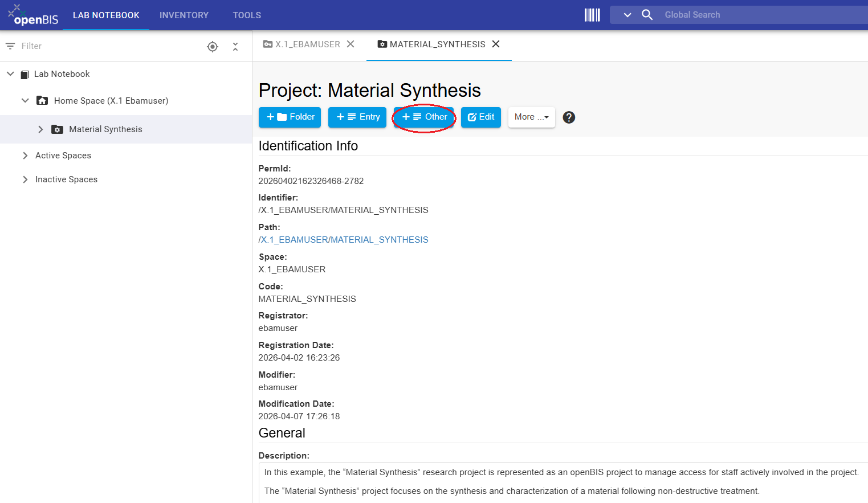This screenshot has width=868, height=503.
Task: Click the Global Search magnifier icon
Action: 647,15
